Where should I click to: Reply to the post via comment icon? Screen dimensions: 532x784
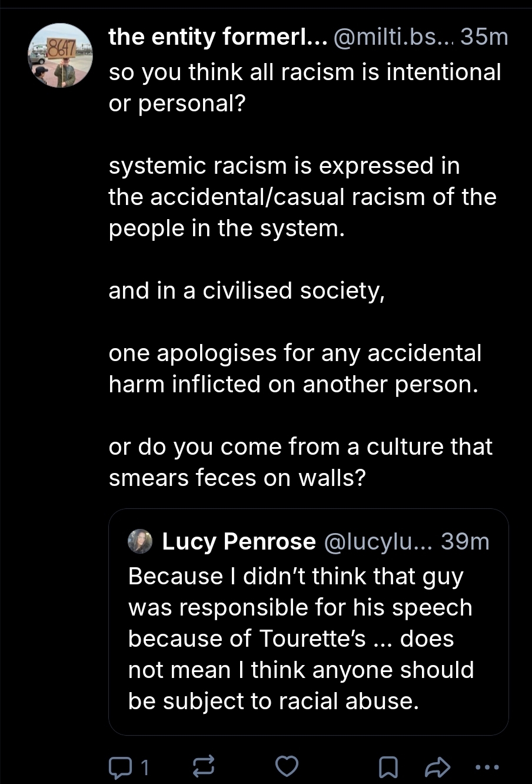click(120, 766)
